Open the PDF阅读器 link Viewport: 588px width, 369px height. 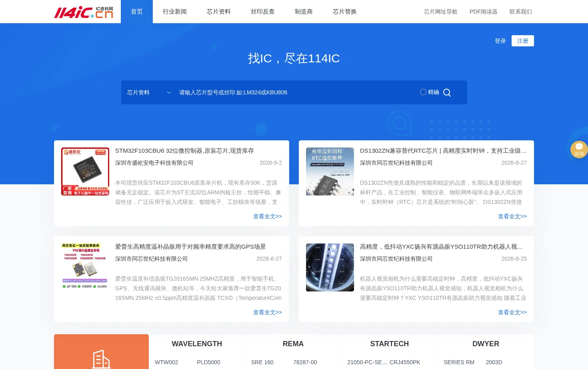484,12
